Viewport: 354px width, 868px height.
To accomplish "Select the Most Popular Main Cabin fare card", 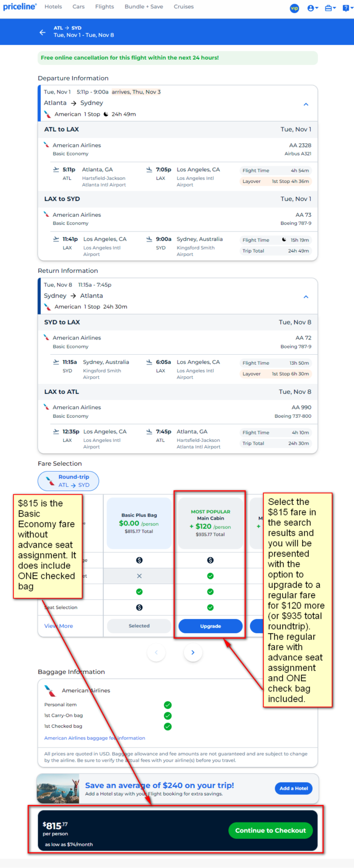I will [x=210, y=523].
